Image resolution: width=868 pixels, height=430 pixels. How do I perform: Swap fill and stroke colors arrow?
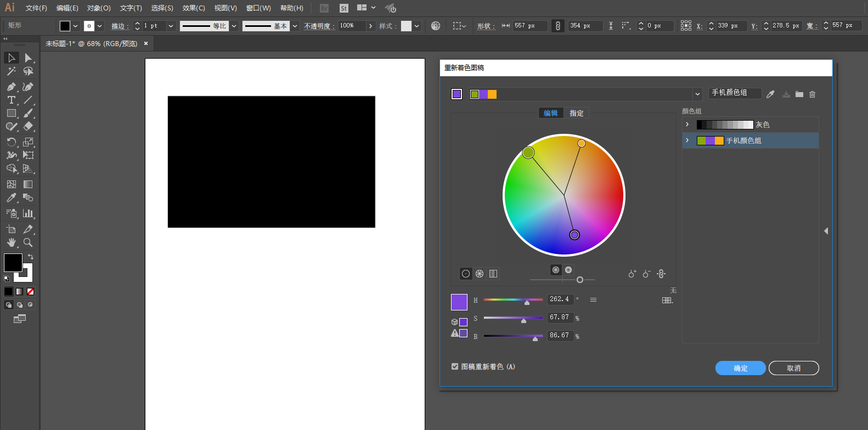(x=31, y=257)
